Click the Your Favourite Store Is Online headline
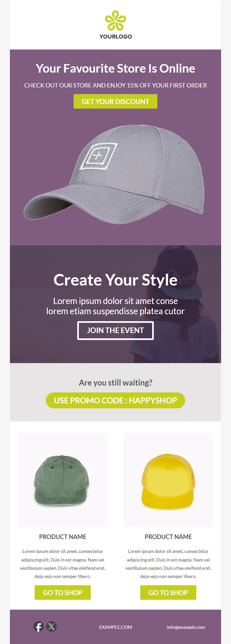231x644 pixels. [115, 69]
